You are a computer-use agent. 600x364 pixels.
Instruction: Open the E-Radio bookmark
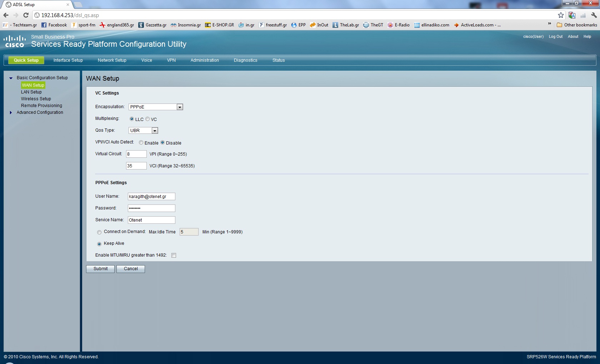click(x=399, y=25)
